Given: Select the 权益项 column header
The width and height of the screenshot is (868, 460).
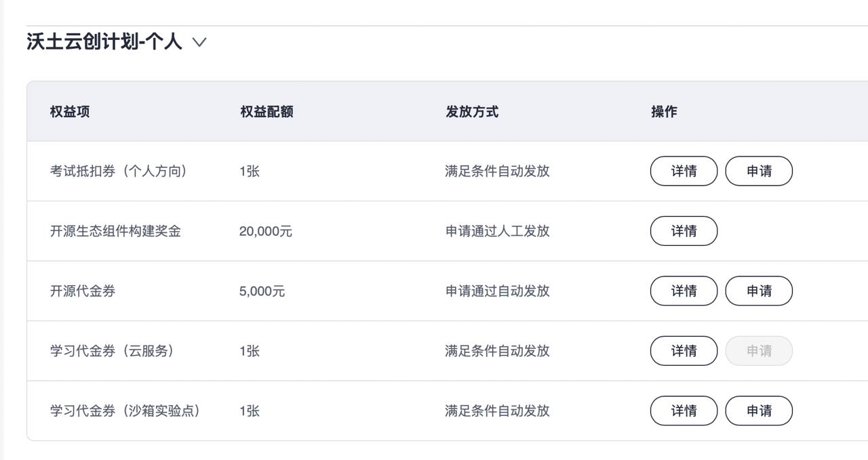Looking at the screenshot, I should pyautogui.click(x=70, y=112).
